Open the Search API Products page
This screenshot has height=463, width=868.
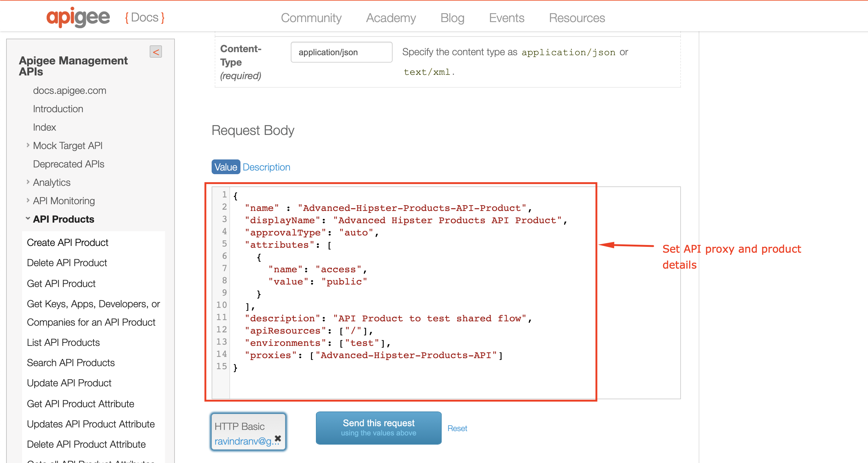click(x=71, y=363)
